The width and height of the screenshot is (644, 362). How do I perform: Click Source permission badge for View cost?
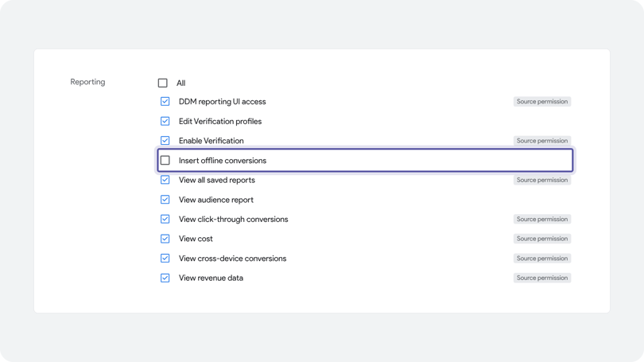click(x=542, y=239)
